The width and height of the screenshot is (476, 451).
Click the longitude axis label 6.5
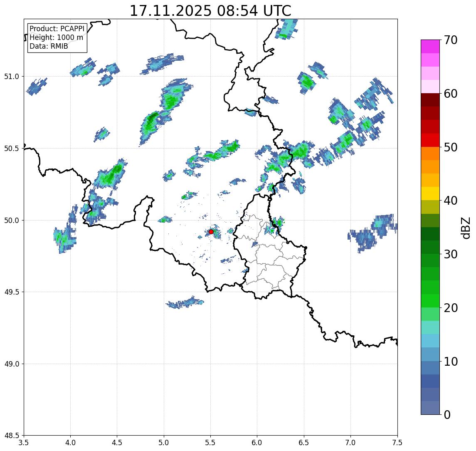pos(304,443)
